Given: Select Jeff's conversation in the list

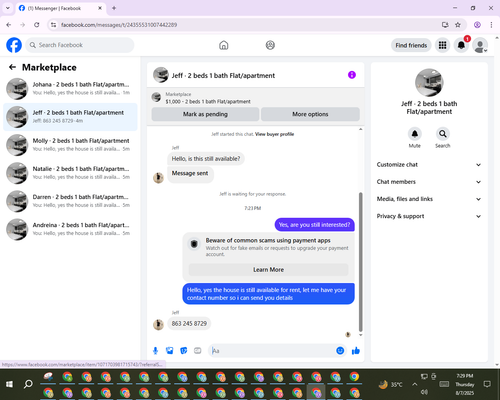Looking at the screenshot, I should 70,117.
